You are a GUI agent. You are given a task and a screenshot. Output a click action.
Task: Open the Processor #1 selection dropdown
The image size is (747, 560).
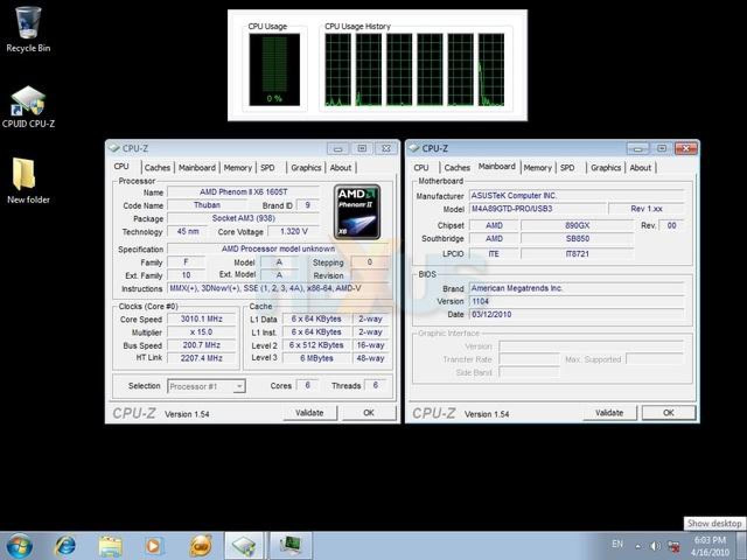(207, 386)
